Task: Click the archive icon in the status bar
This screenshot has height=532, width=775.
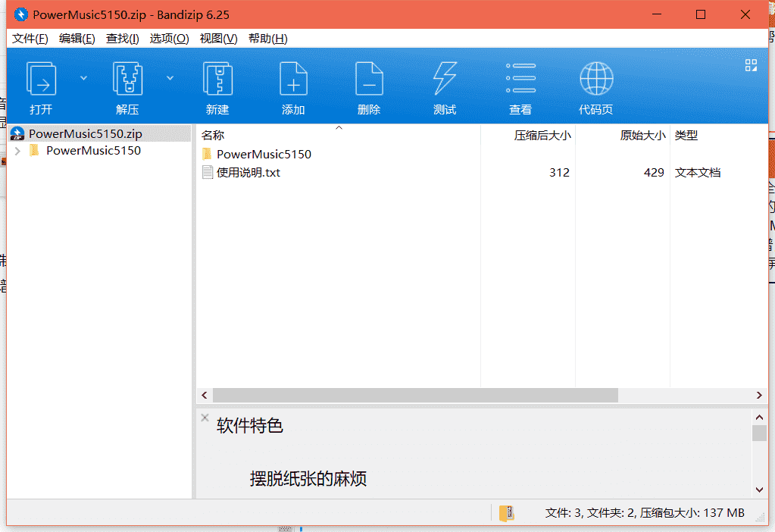Action: coord(506,513)
